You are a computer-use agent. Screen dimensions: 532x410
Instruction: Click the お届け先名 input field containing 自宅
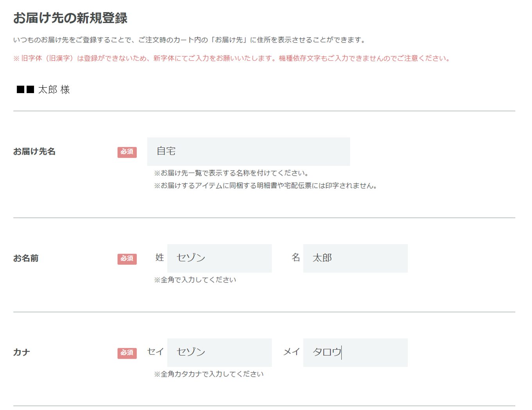click(248, 151)
